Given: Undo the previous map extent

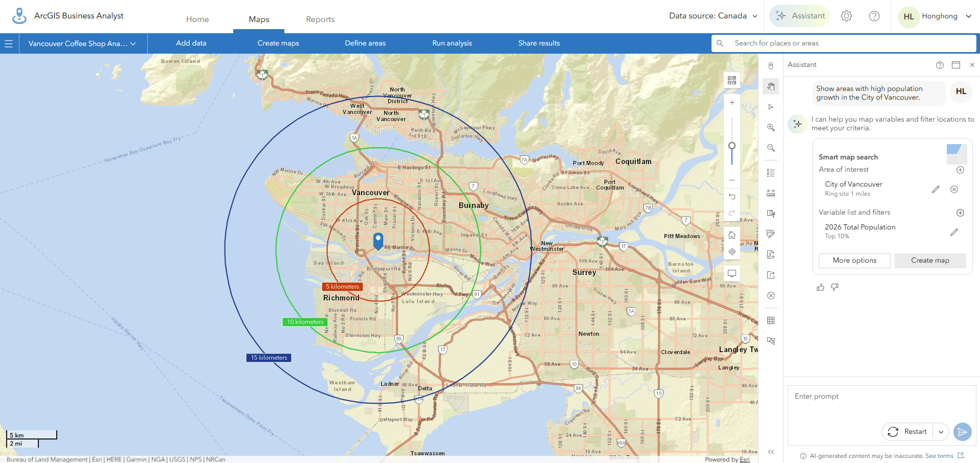Looking at the screenshot, I should [x=732, y=197].
